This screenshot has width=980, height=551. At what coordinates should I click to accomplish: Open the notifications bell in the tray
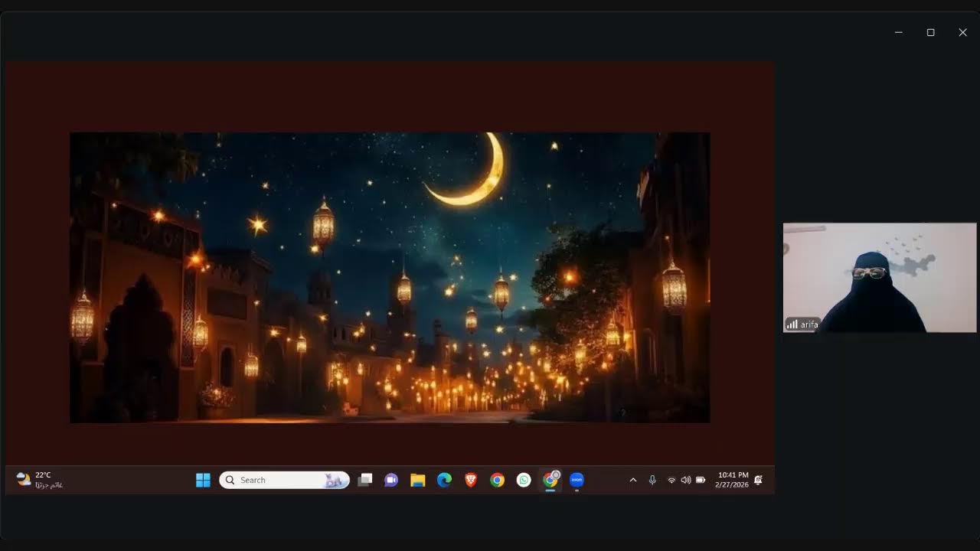tap(758, 480)
